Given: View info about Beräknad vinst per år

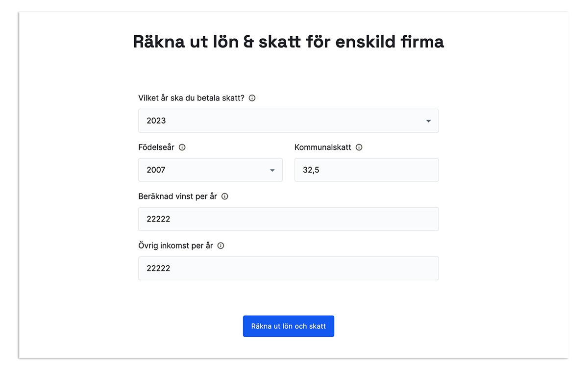Looking at the screenshot, I should 224,196.
